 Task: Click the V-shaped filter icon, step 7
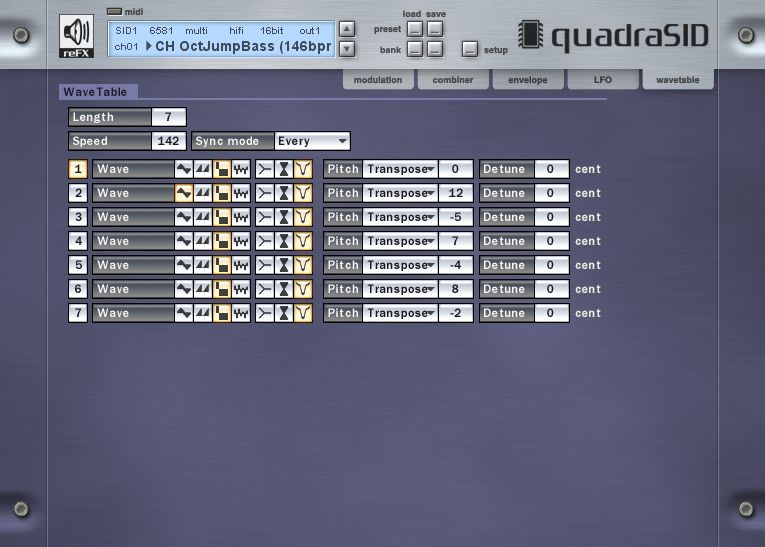(x=303, y=313)
